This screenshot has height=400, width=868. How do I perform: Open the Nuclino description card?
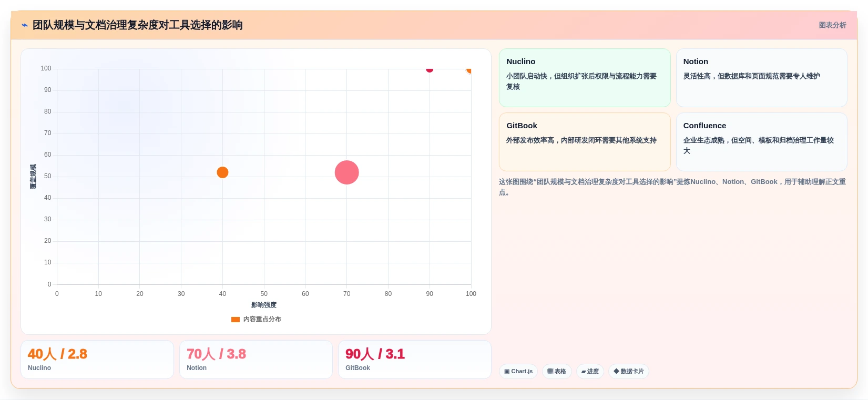tap(585, 78)
